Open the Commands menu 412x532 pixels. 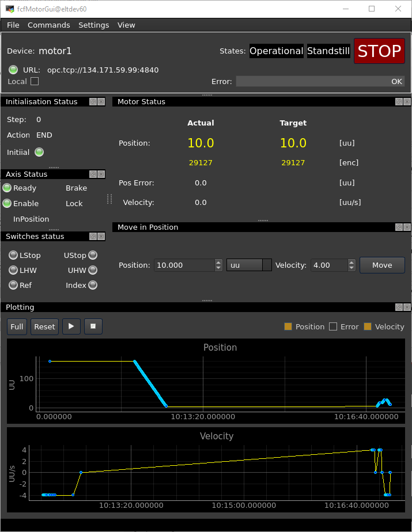click(49, 25)
